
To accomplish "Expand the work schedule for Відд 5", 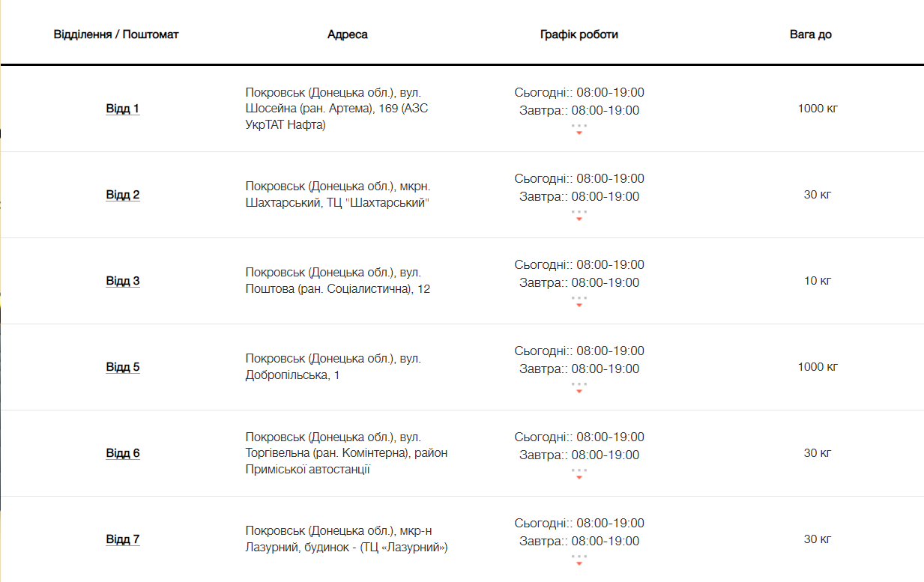I will tap(579, 387).
